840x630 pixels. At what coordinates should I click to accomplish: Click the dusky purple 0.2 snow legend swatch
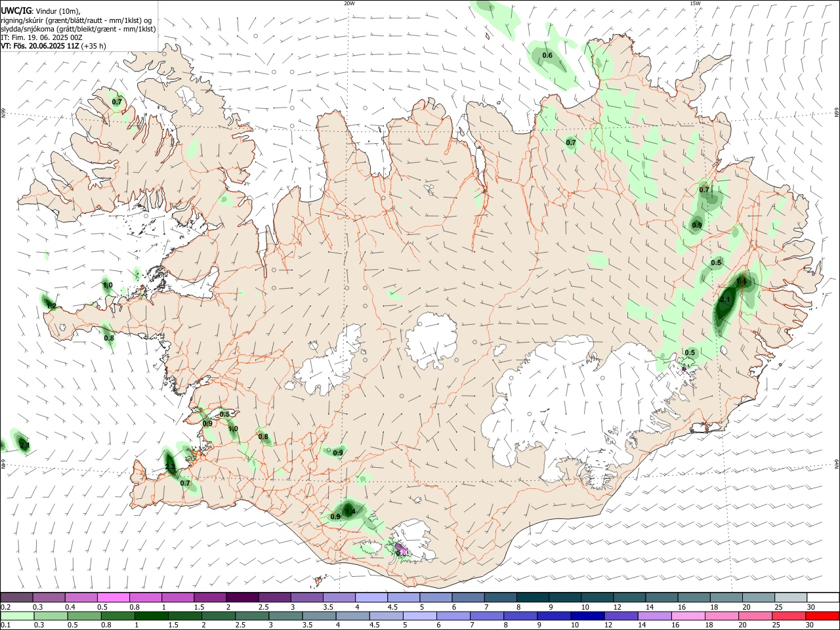(16, 597)
